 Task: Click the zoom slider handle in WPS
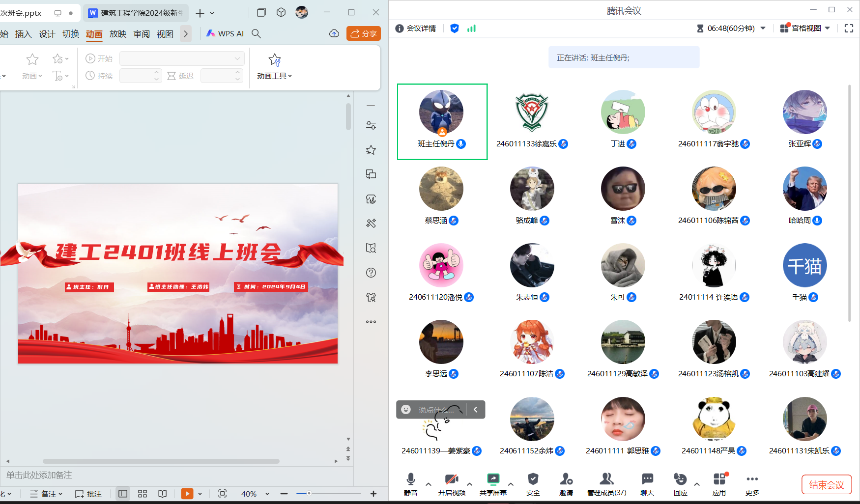309,493
